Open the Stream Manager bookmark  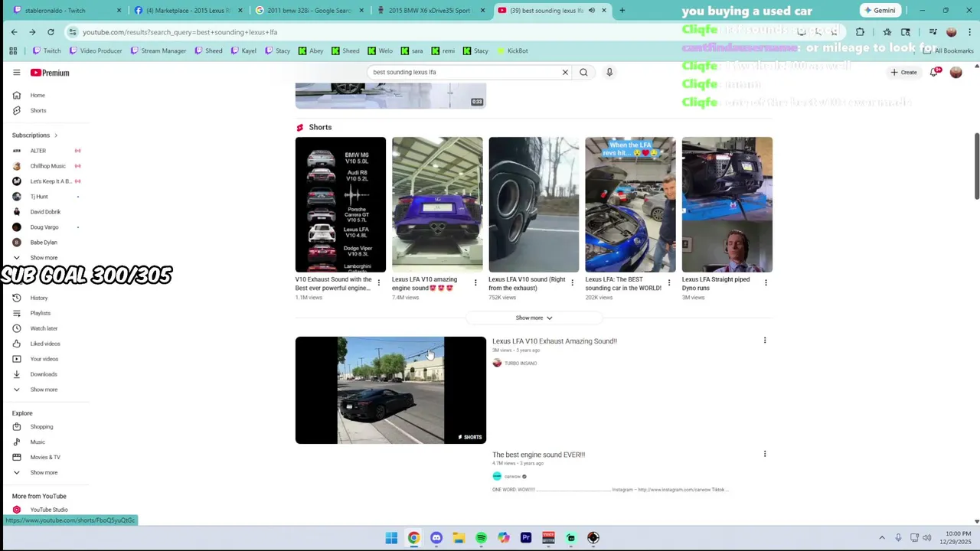[158, 51]
